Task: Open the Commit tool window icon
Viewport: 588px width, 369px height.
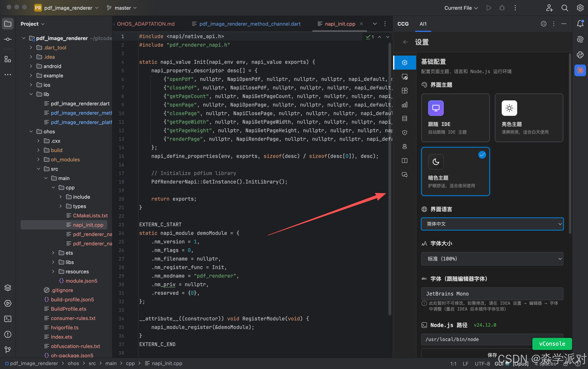Action: pyautogui.click(x=8, y=39)
